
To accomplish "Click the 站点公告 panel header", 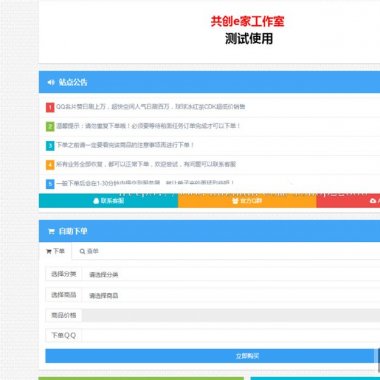I will click(x=209, y=82).
